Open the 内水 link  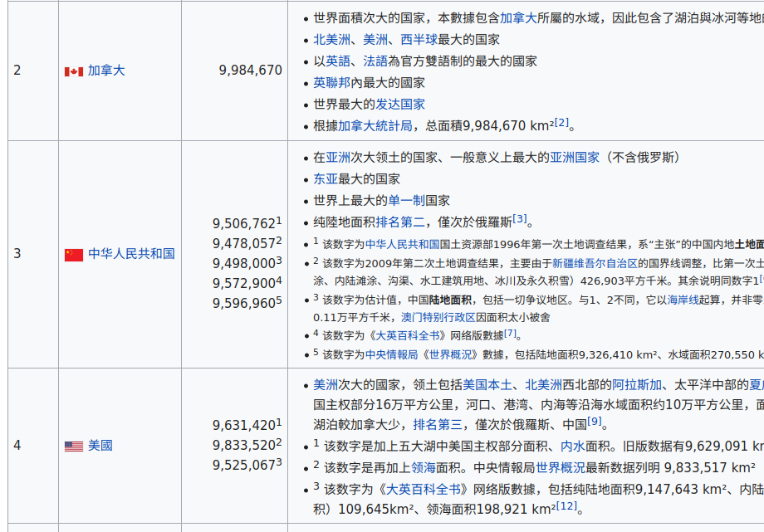pyautogui.click(x=572, y=447)
